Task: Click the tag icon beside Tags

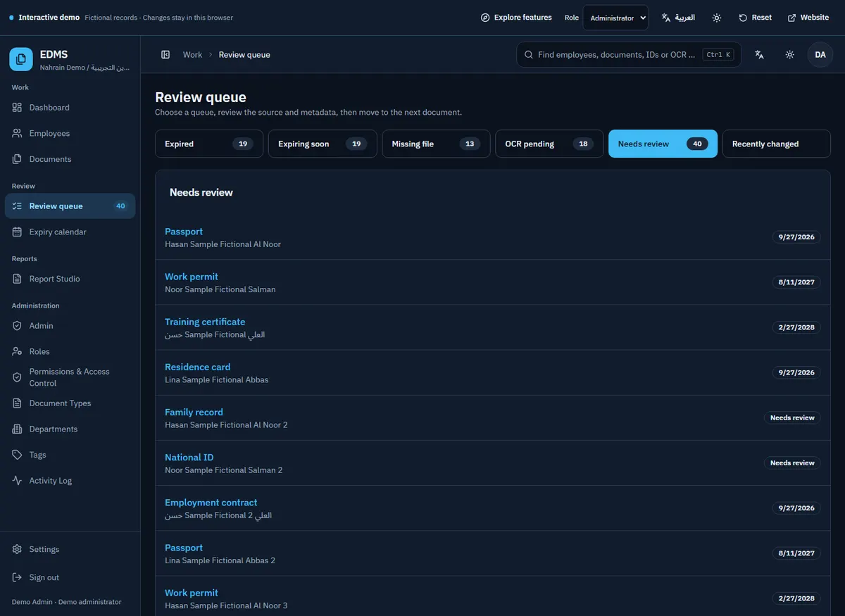Action: click(18, 455)
